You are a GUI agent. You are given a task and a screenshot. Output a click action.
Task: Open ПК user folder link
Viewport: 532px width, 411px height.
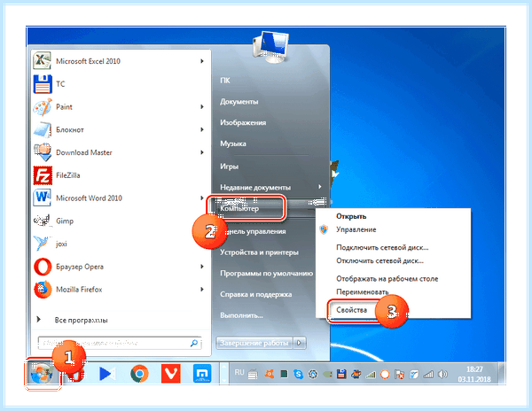pos(225,81)
